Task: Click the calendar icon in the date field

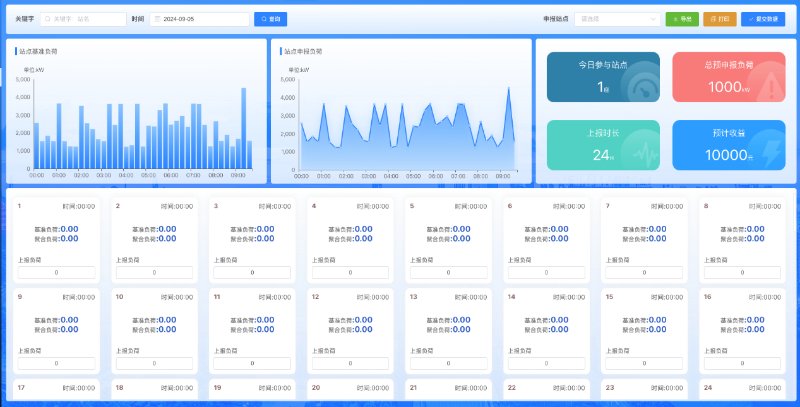Action: 157,19
